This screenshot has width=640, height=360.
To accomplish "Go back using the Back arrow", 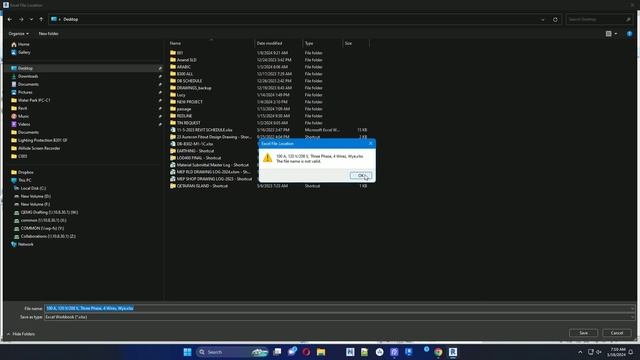I will [10, 19].
